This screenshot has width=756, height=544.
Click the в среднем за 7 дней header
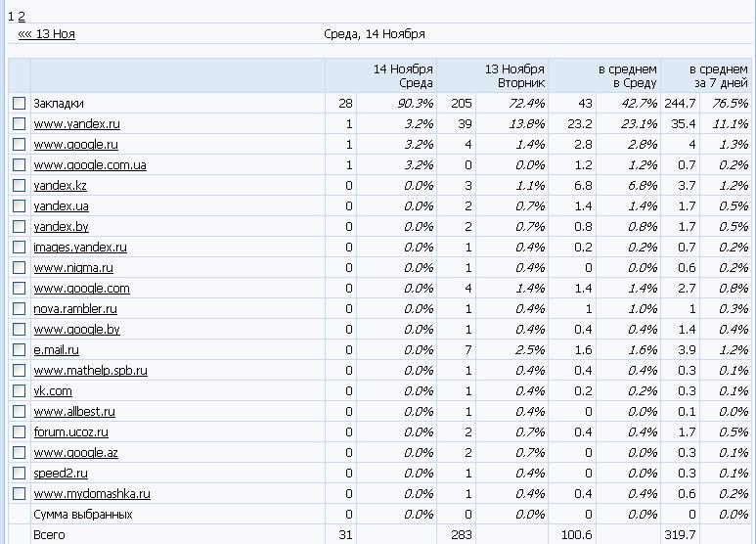(x=718, y=76)
